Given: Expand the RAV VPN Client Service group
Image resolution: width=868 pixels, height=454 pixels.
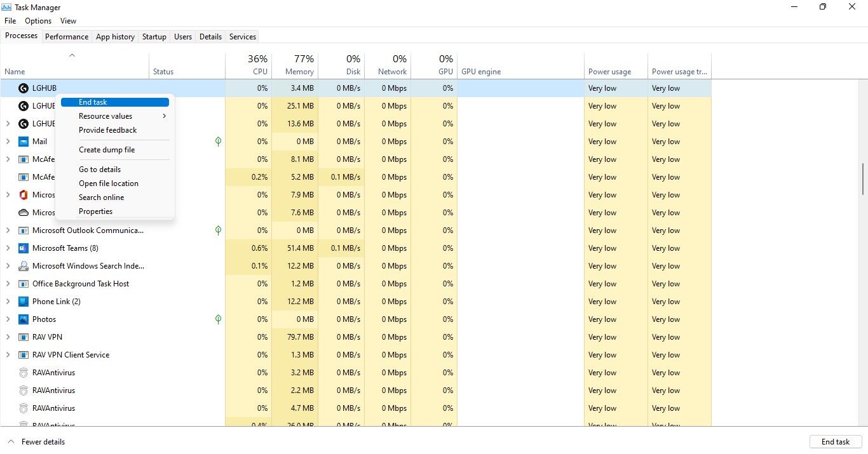Looking at the screenshot, I should [8, 355].
